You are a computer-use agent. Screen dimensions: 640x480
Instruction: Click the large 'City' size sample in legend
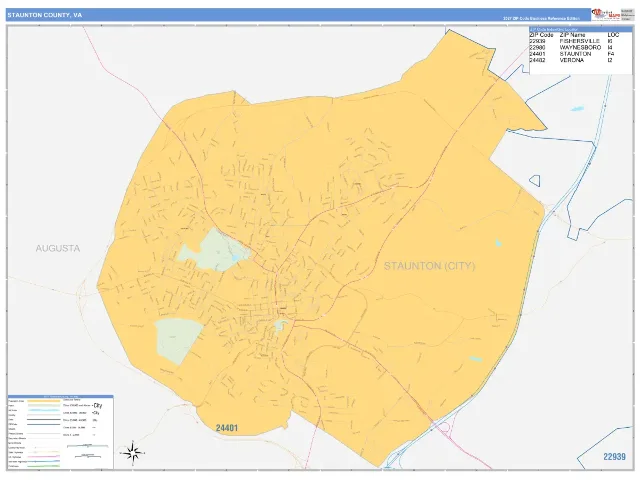(98, 406)
